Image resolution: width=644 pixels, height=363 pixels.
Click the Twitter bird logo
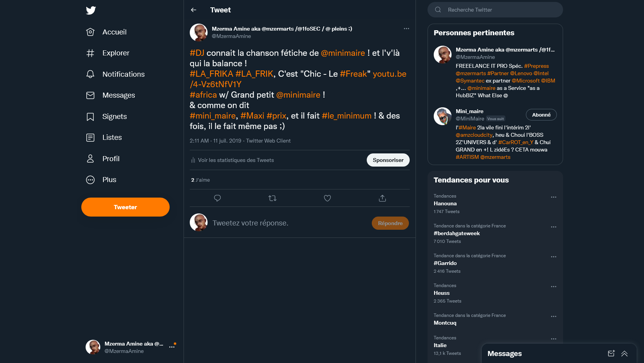point(91,10)
